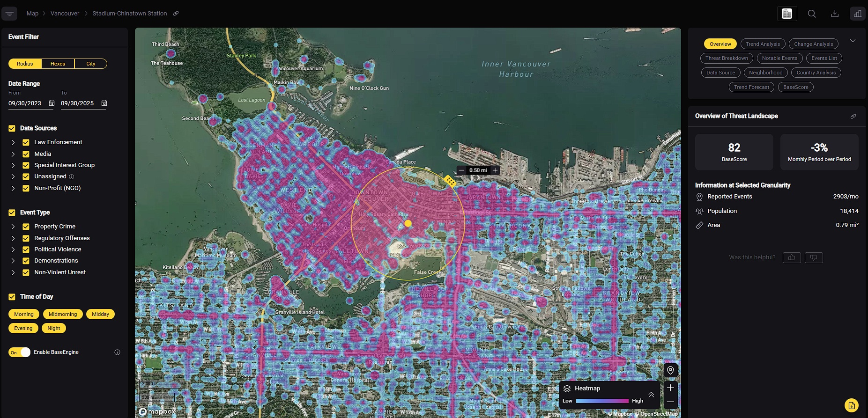Click the yellow report document button

pyautogui.click(x=851, y=405)
